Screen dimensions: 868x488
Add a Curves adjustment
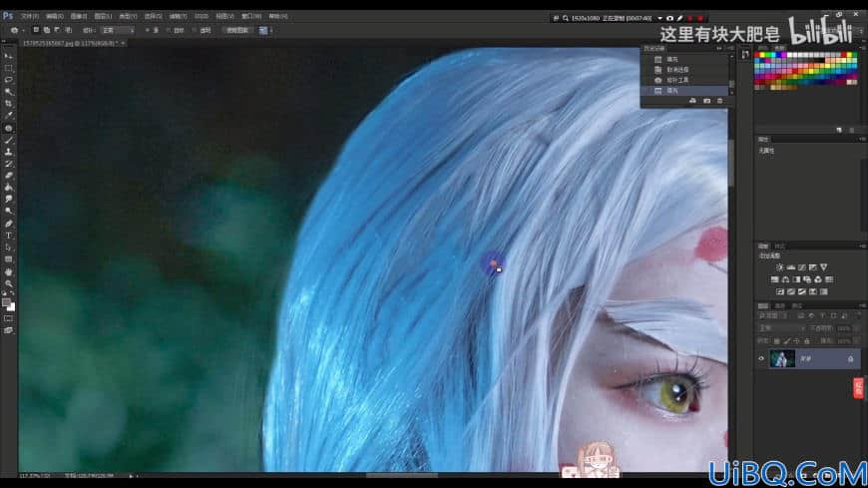801,267
